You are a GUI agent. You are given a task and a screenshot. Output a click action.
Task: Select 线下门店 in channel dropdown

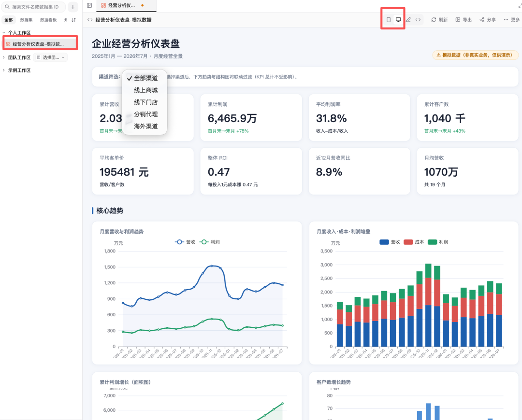tap(145, 102)
